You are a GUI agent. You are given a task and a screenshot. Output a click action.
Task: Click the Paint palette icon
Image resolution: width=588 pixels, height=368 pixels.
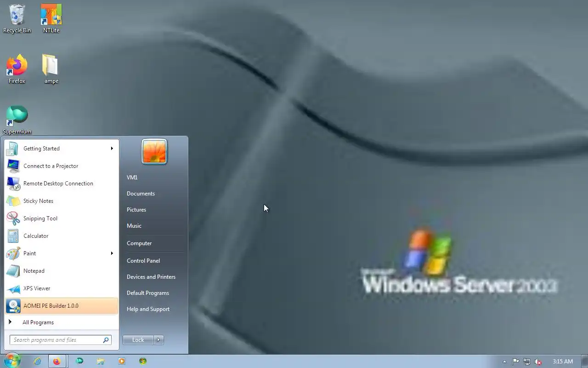pos(13,253)
